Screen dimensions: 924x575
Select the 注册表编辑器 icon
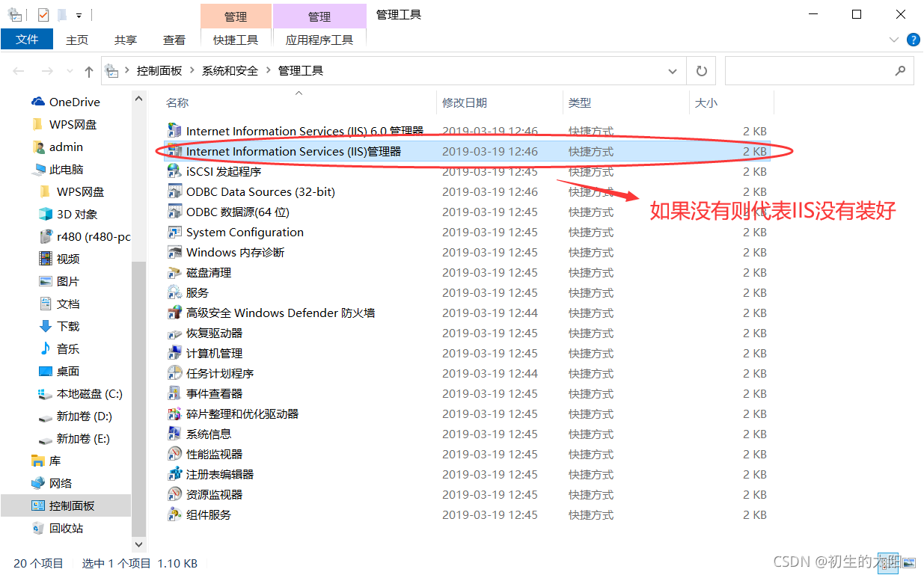coord(174,474)
